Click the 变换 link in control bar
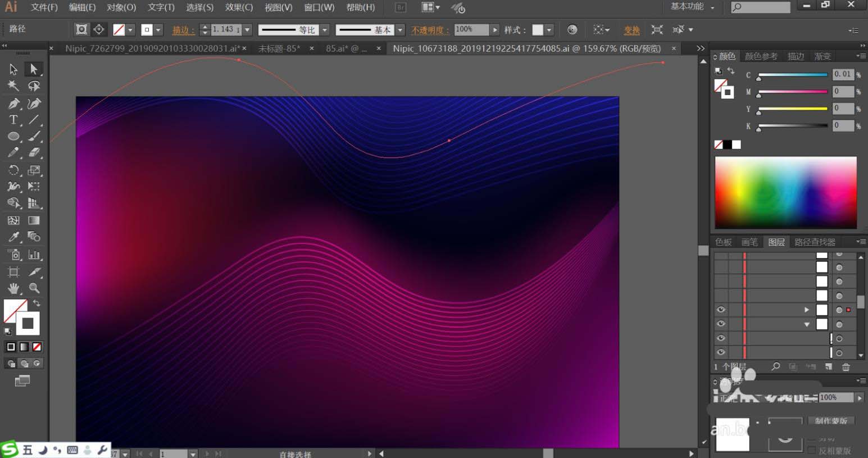868x458 pixels. pyautogui.click(x=631, y=30)
